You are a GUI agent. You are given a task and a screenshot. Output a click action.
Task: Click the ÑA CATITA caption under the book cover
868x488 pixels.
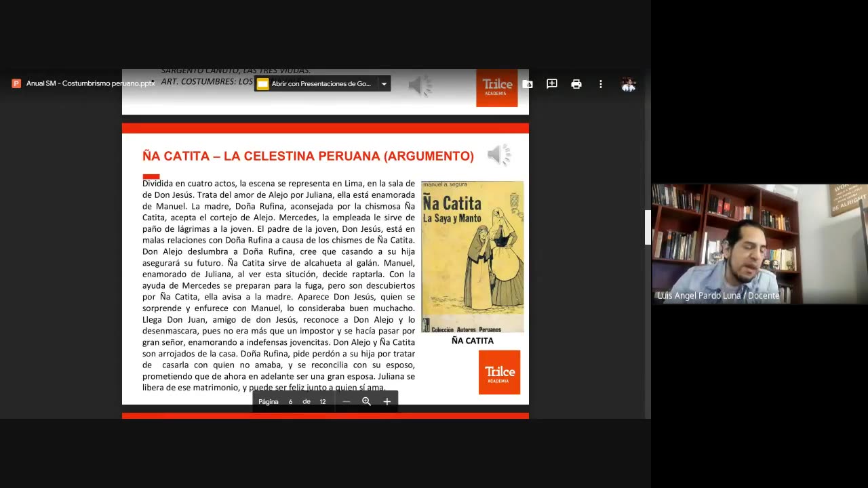(x=473, y=340)
